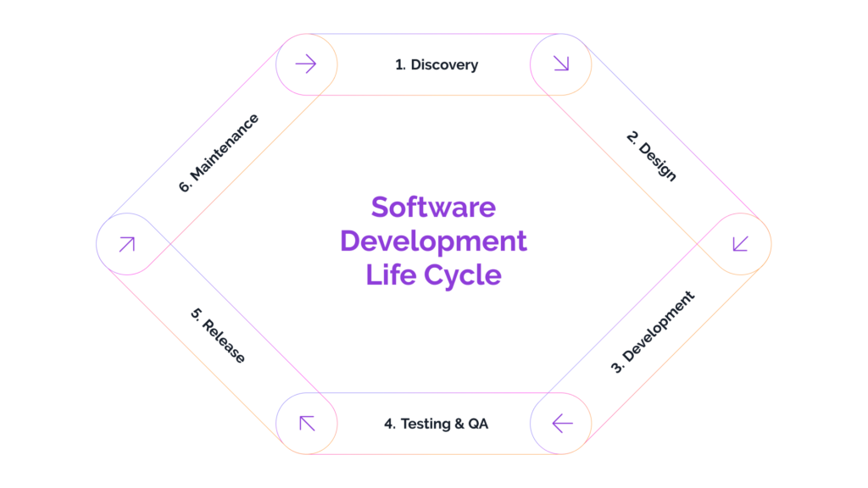Select the ampersand in "Testing & QA"
This screenshot has width=868, height=488.
point(458,424)
